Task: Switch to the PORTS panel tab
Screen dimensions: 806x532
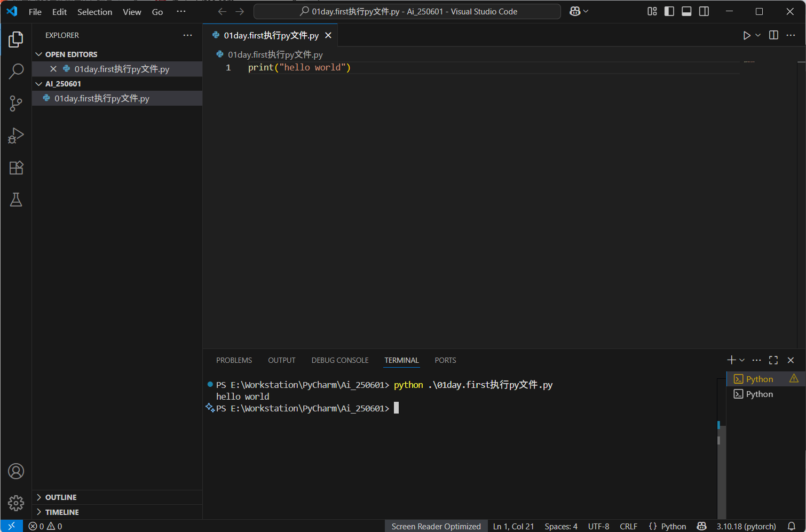Action: click(445, 360)
